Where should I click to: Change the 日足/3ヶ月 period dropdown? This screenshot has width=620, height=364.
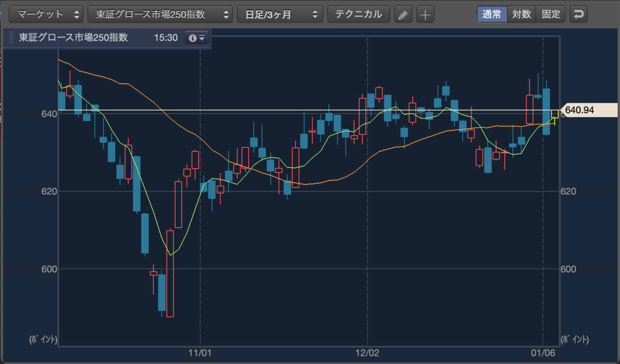point(280,14)
